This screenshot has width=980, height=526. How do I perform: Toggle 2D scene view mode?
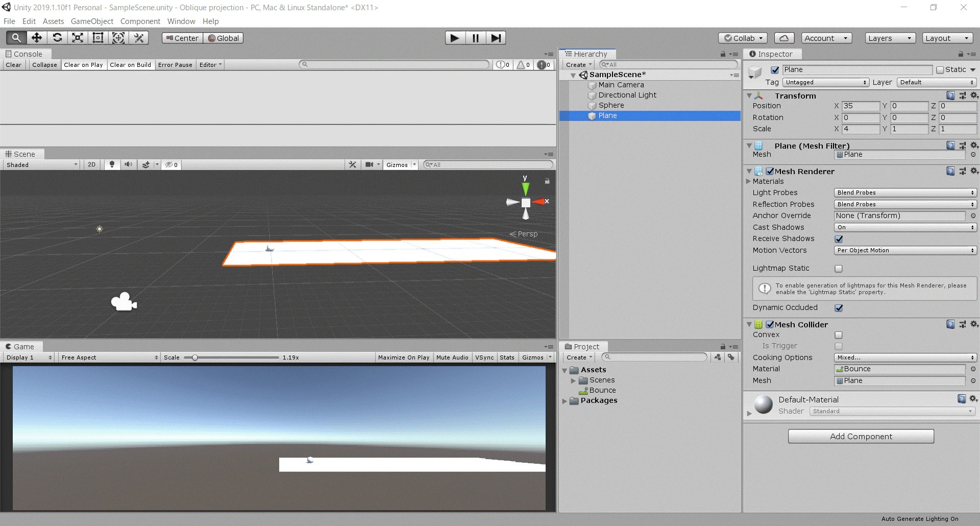coord(91,164)
